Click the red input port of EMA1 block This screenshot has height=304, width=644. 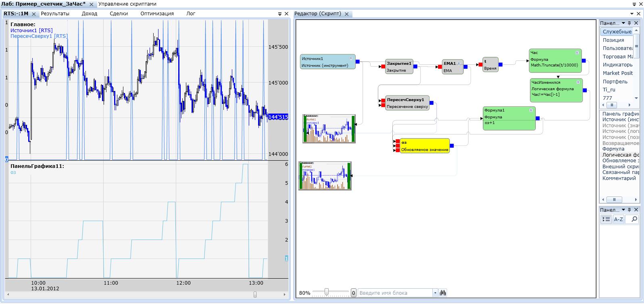[x=440, y=67]
